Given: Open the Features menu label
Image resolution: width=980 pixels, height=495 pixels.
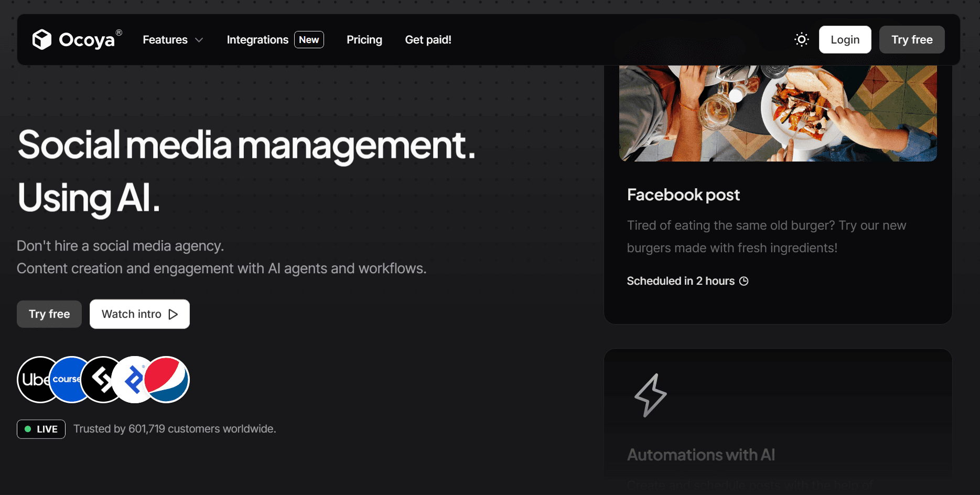Looking at the screenshot, I should (165, 40).
